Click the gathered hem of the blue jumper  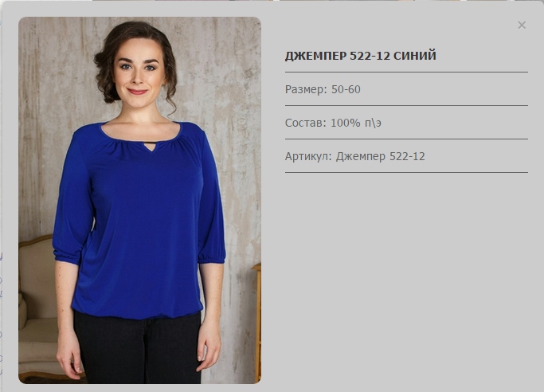click(137, 312)
